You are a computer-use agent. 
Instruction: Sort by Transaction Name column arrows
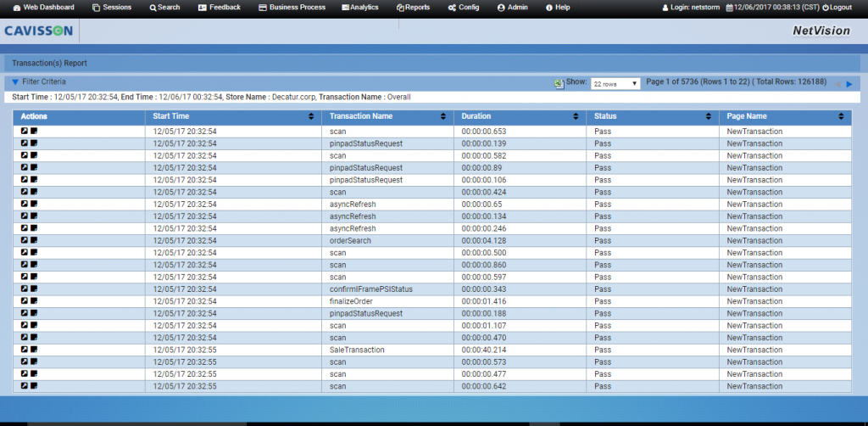tap(443, 116)
